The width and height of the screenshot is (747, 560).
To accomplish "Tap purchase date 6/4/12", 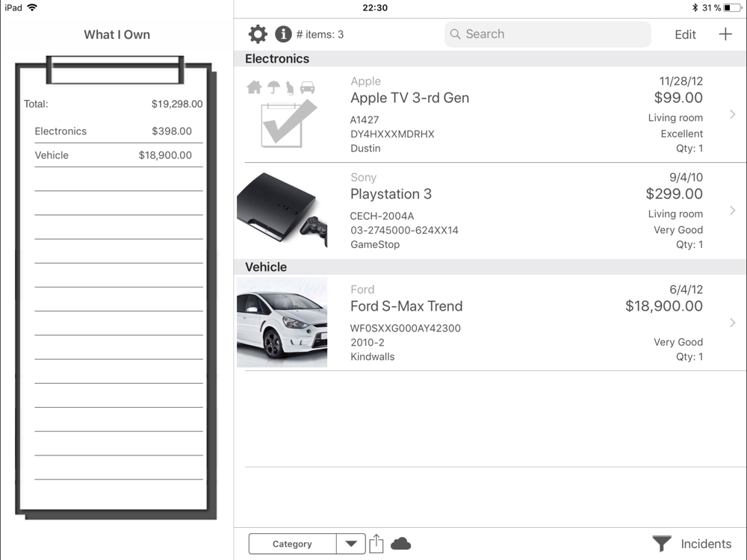I will coord(686,290).
